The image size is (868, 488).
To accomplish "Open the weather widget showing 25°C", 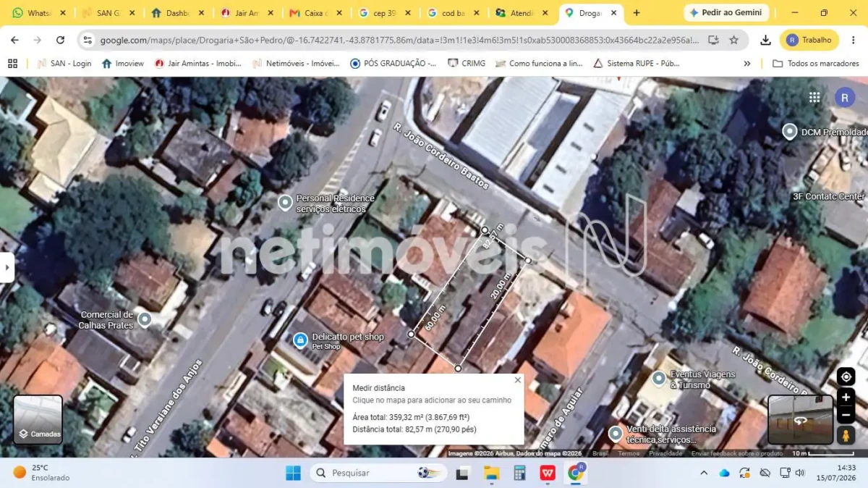I will 42,473.
